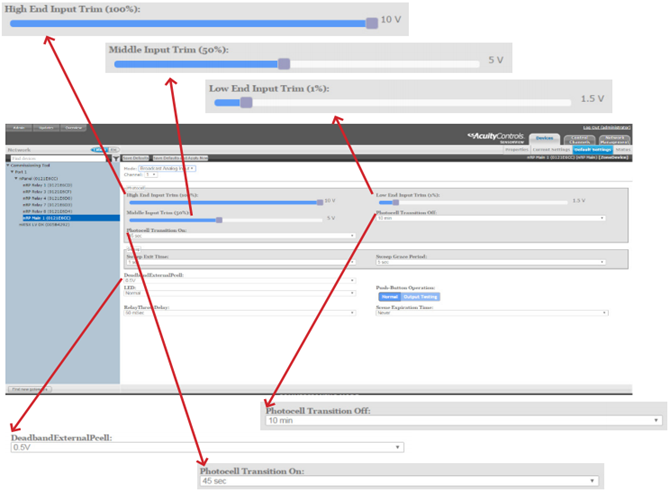Select nRP Main 1 in device tree

[x=48, y=217]
